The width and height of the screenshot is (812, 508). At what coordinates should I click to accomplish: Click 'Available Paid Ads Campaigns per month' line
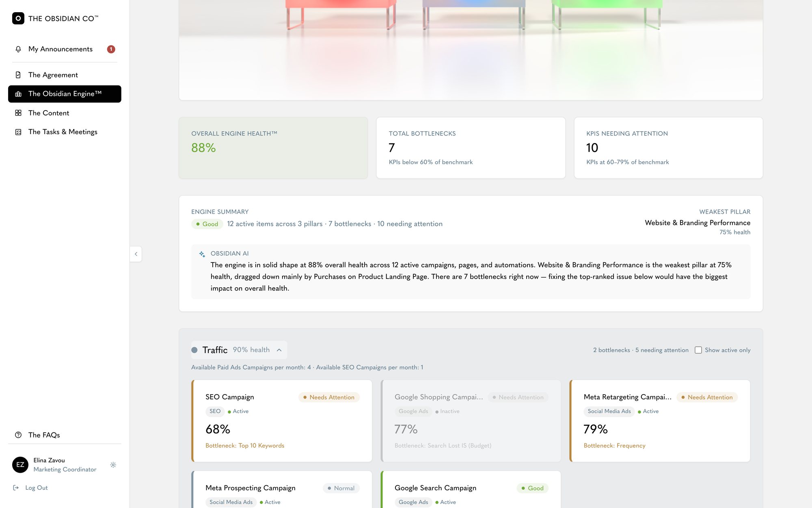coord(307,367)
